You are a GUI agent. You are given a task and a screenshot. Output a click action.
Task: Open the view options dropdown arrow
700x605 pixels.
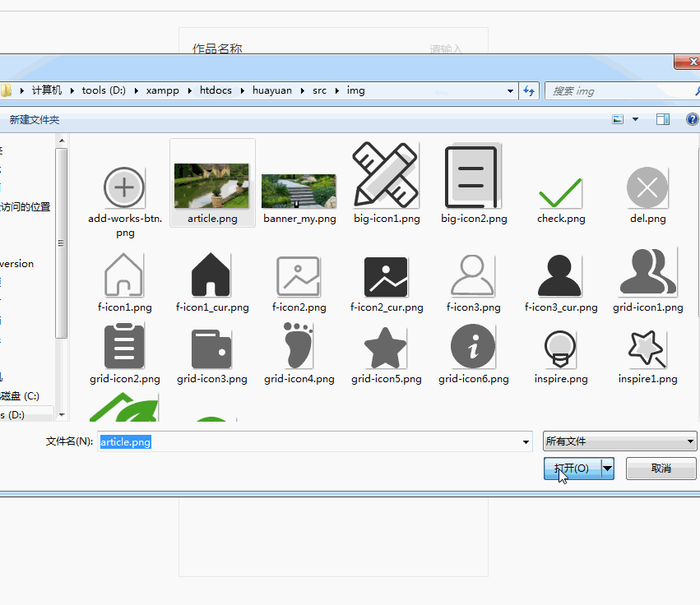tap(635, 120)
